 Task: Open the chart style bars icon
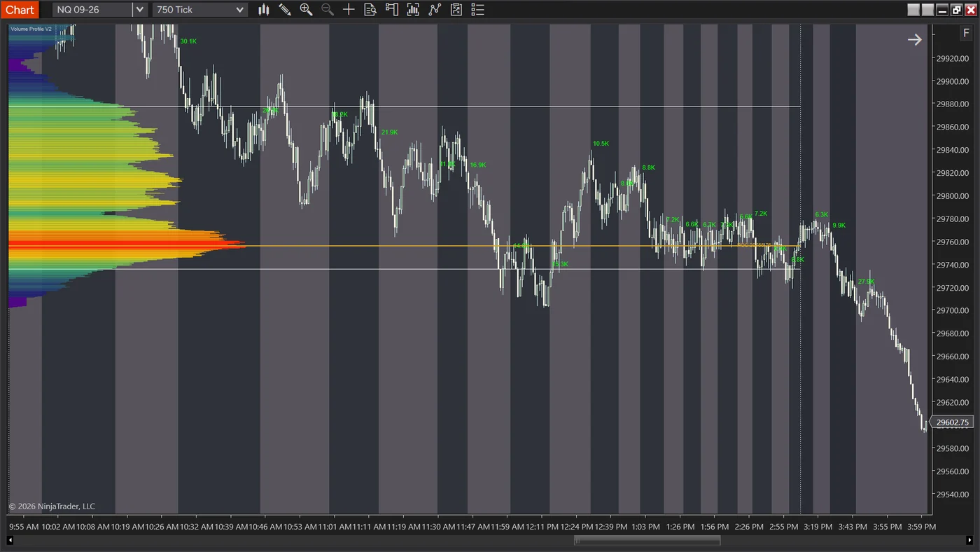[x=264, y=10]
